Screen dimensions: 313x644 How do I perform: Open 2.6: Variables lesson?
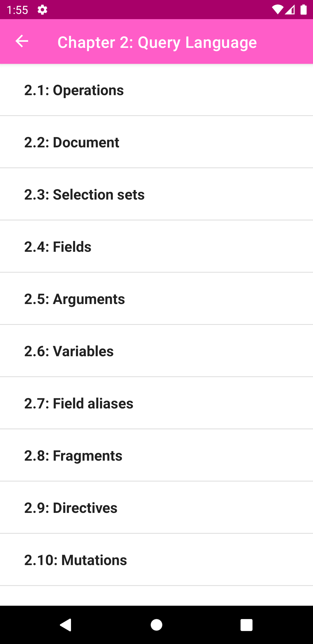156,351
